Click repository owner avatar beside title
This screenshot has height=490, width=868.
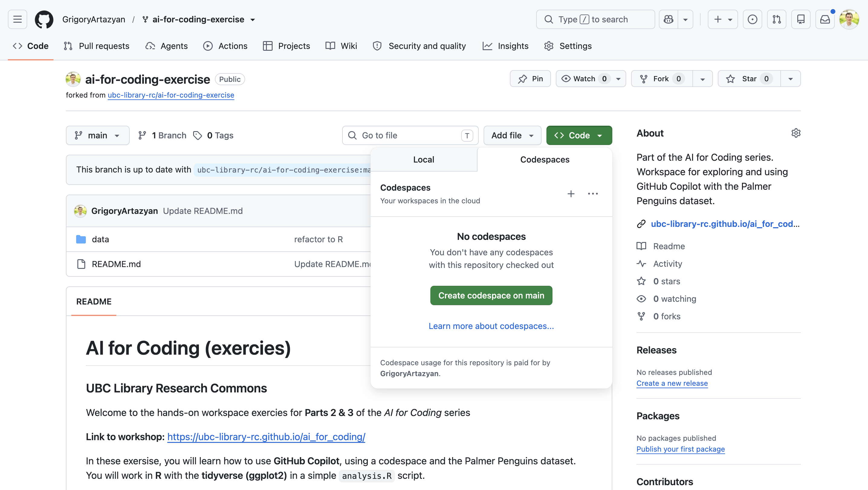pos(73,79)
